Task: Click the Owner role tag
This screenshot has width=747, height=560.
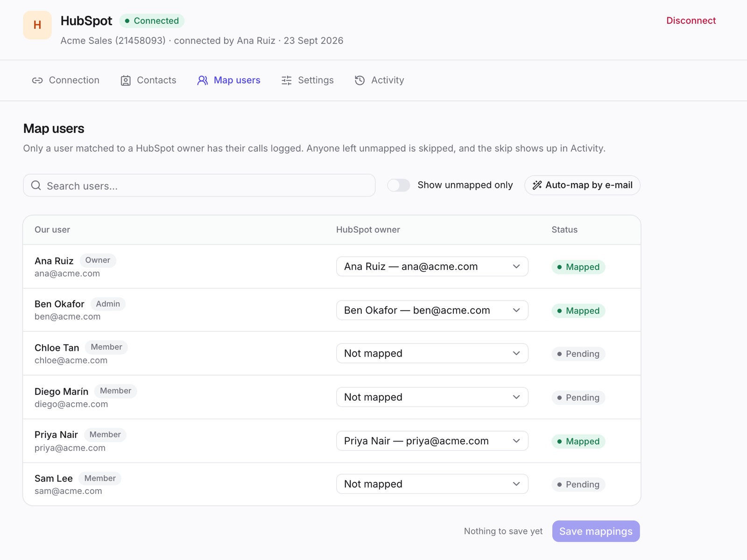Action: 98,260
